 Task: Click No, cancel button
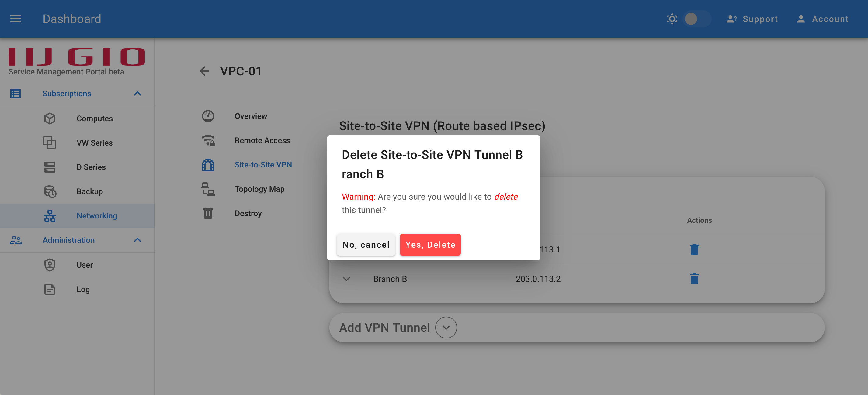(366, 245)
